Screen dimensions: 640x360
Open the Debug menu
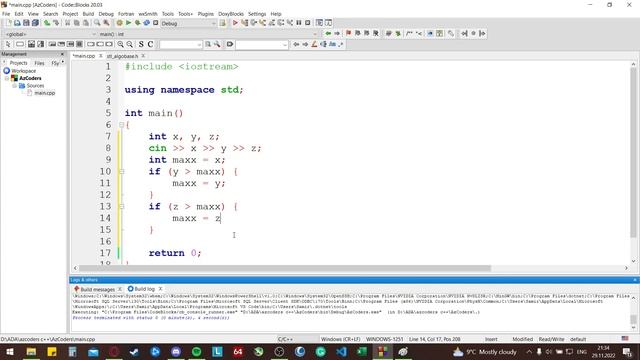coord(106,14)
